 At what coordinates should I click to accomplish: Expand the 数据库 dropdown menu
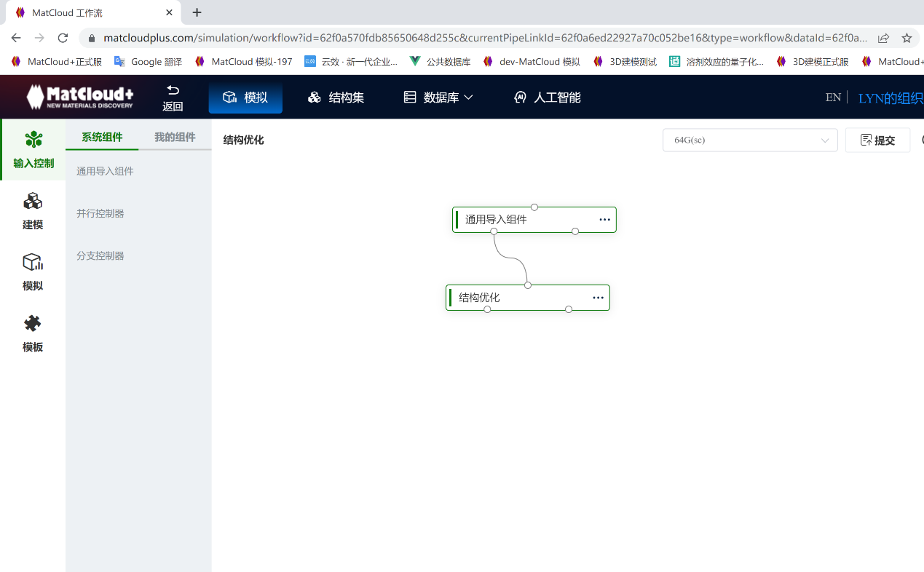(438, 96)
